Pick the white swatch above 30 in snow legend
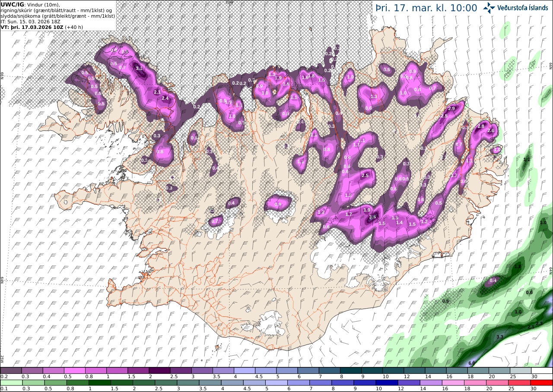The height and width of the screenshot is (392, 553). tap(542, 370)
